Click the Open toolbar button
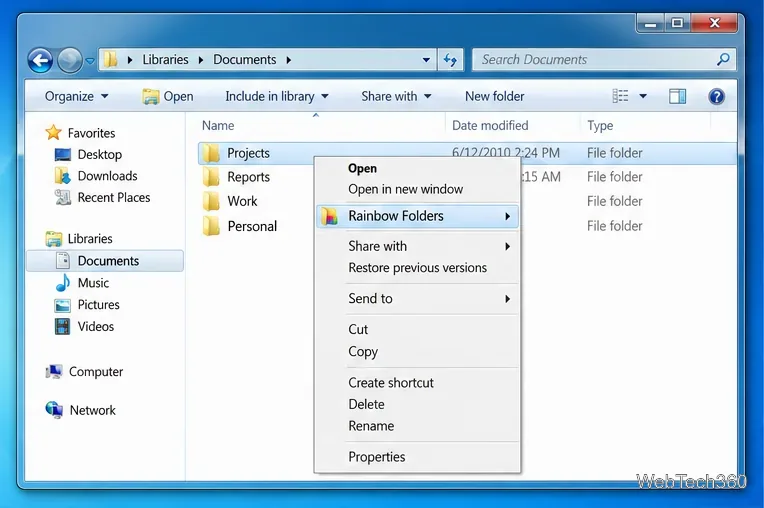The width and height of the screenshot is (764, 508). pos(168,96)
